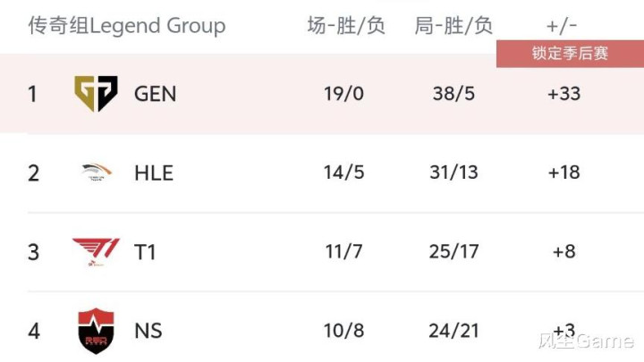The image size is (644, 362).
Task: Click the 传奇组Legend Group header title
Action: [x=127, y=25]
